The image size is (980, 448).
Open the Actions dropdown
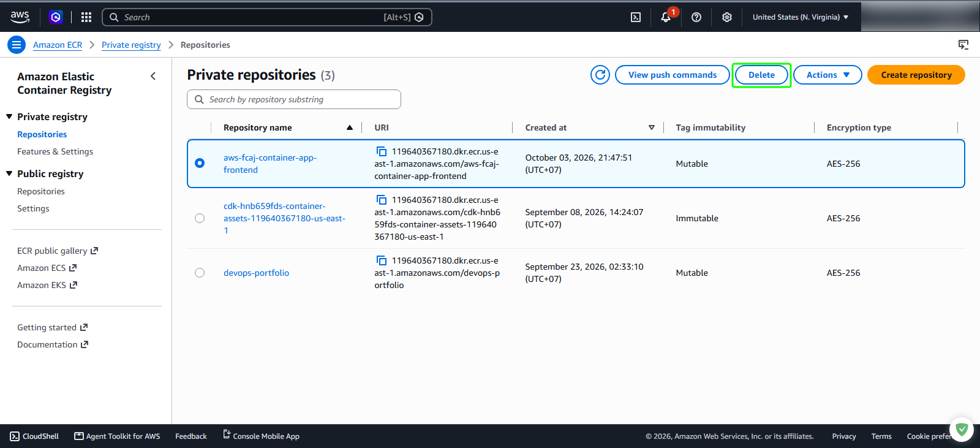tap(827, 75)
